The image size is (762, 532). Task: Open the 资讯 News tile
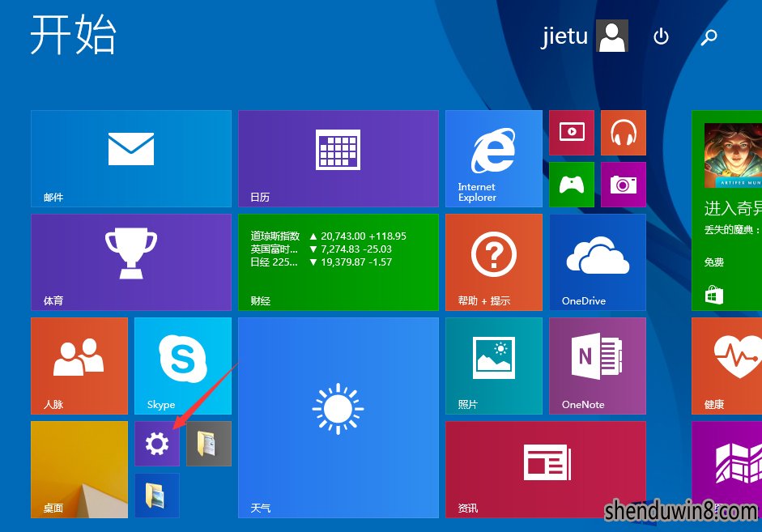point(546,470)
